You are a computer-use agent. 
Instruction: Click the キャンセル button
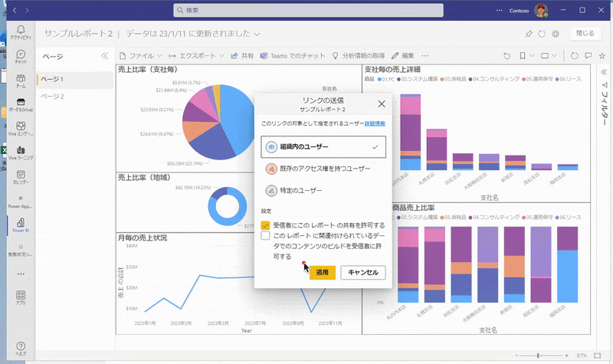[363, 273]
